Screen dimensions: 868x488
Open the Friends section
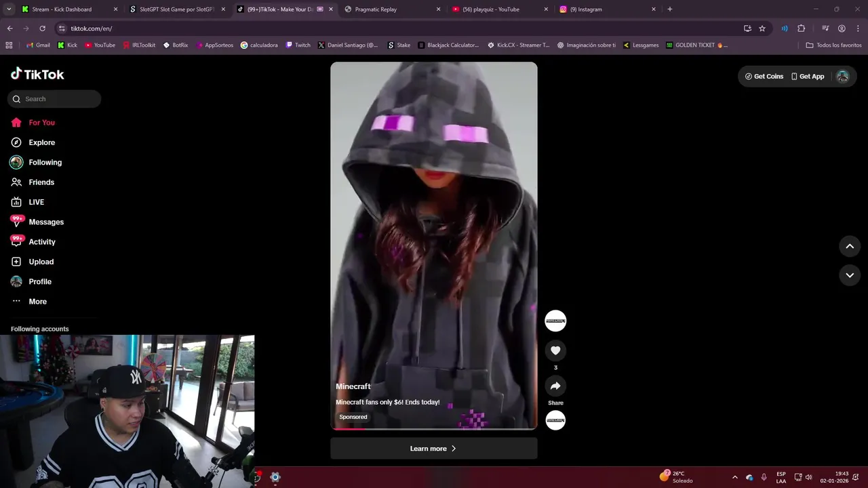[x=41, y=182]
